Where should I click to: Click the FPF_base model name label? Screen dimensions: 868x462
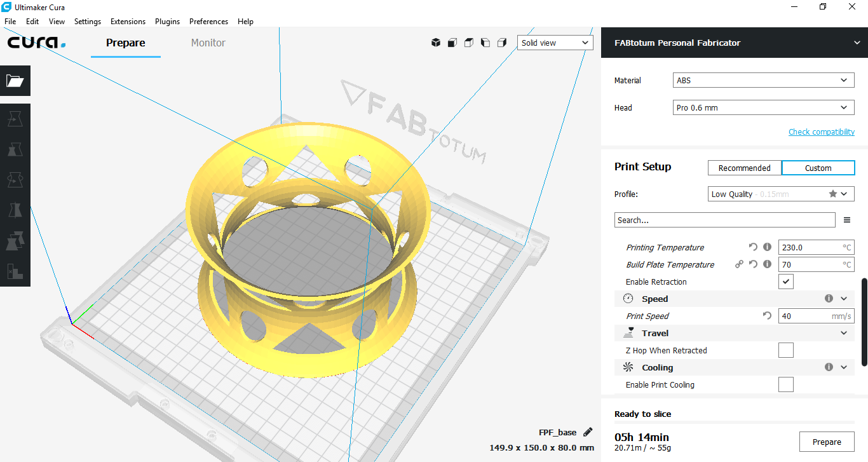557,432
